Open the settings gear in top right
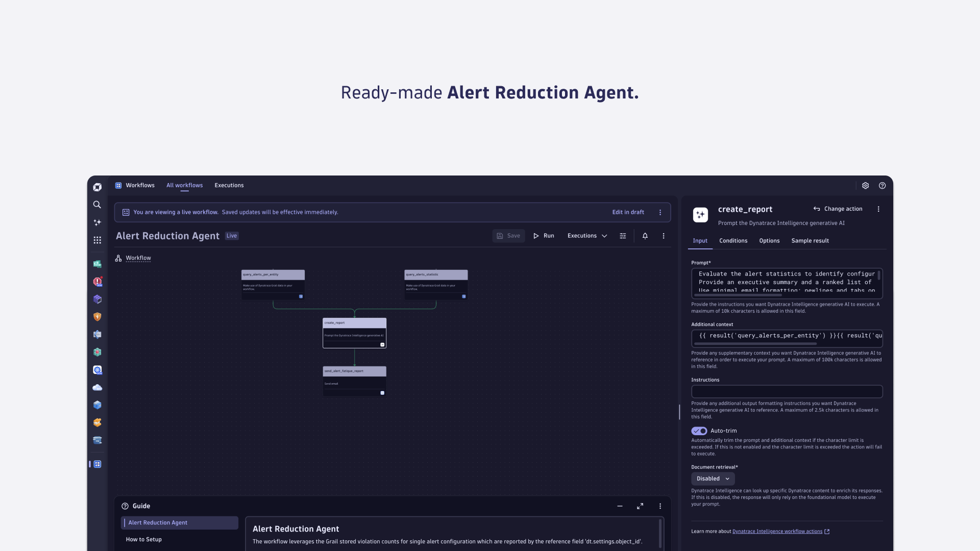980x551 pixels. [x=865, y=186]
